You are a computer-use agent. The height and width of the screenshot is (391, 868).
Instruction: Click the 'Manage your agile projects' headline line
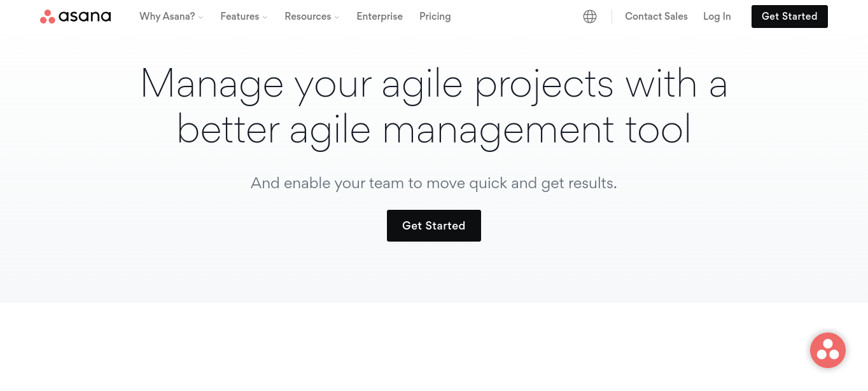pyautogui.click(x=433, y=84)
